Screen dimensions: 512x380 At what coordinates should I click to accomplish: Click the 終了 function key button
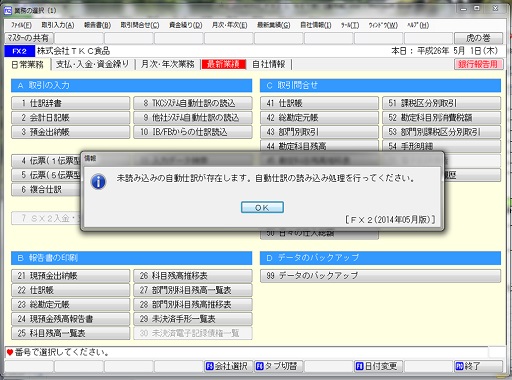[x=478, y=366]
